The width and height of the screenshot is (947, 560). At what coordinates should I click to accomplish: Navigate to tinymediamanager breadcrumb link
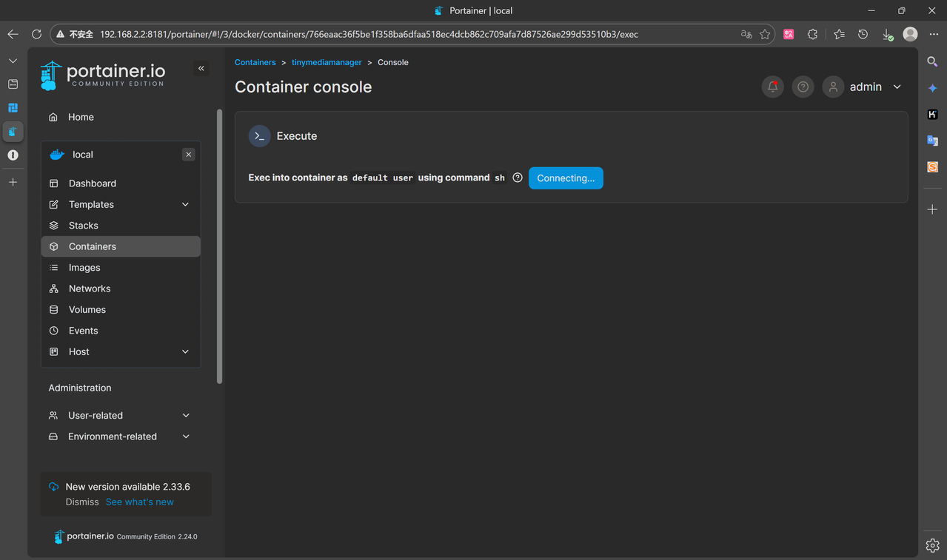[327, 62]
